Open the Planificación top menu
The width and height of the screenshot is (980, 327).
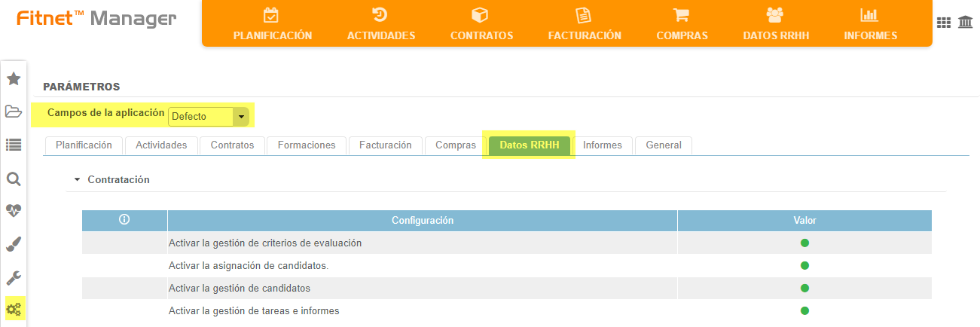pyautogui.click(x=272, y=24)
